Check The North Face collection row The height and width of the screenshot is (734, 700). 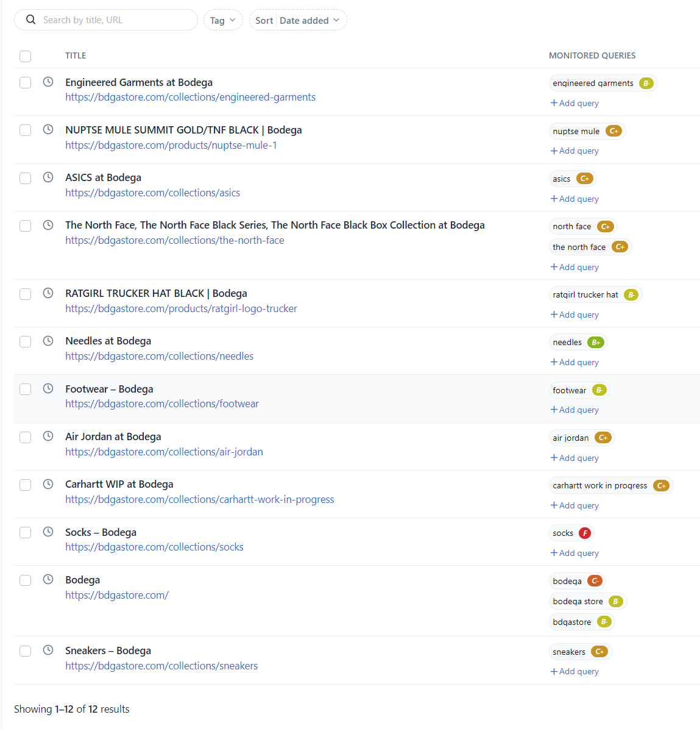tap(25, 226)
